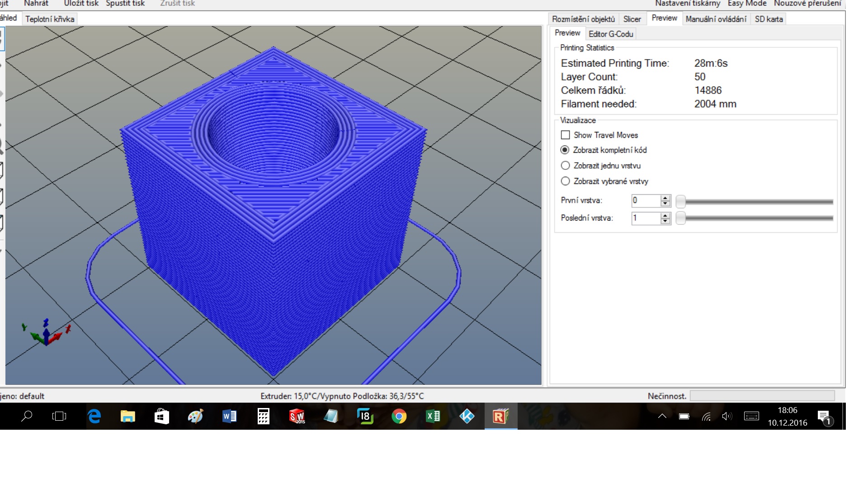Open Windows Store taskbar icon
The width and height of the screenshot is (868, 488).
click(161, 416)
